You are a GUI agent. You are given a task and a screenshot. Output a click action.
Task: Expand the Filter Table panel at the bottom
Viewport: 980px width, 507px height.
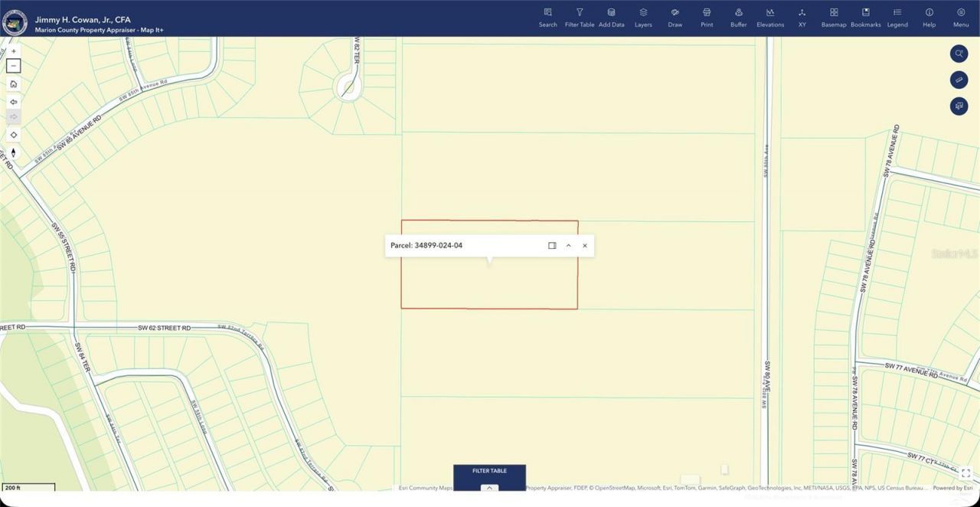pos(489,488)
